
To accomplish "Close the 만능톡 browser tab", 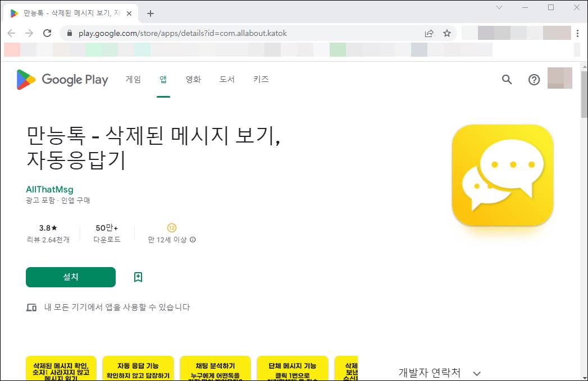I will [129, 13].
